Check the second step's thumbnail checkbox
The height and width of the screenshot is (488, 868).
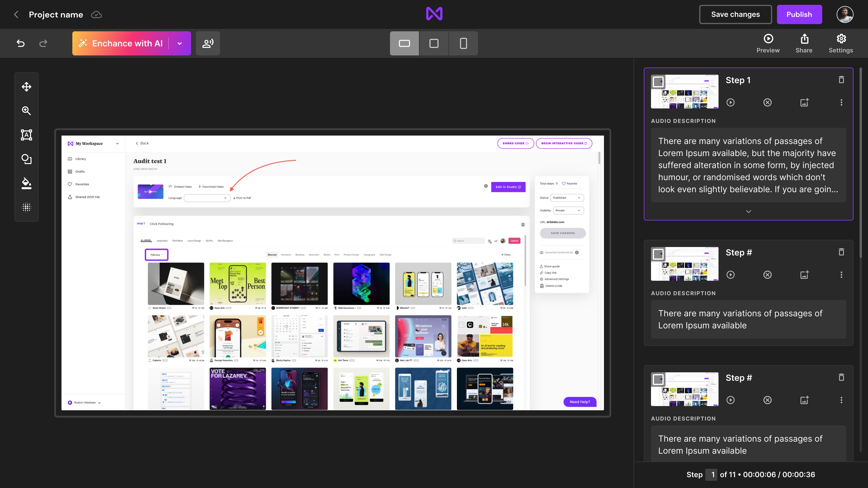point(658,254)
